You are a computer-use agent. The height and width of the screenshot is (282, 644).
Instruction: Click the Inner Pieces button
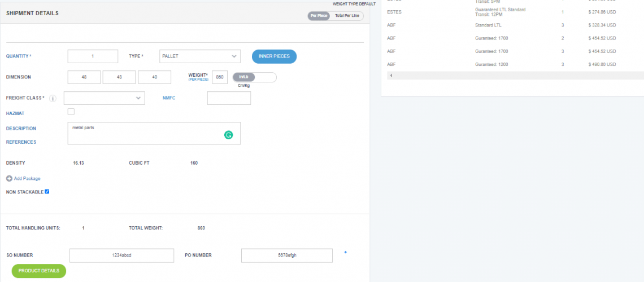coord(274,56)
